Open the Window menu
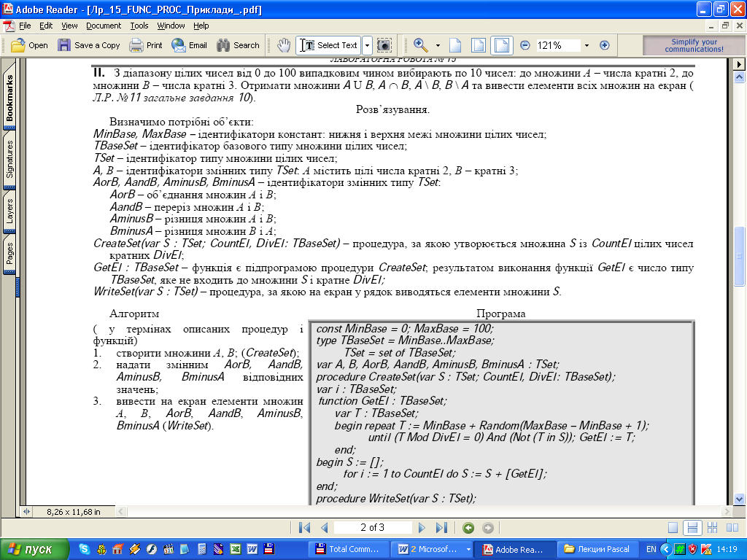This screenshot has height=560, width=747. (171, 26)
